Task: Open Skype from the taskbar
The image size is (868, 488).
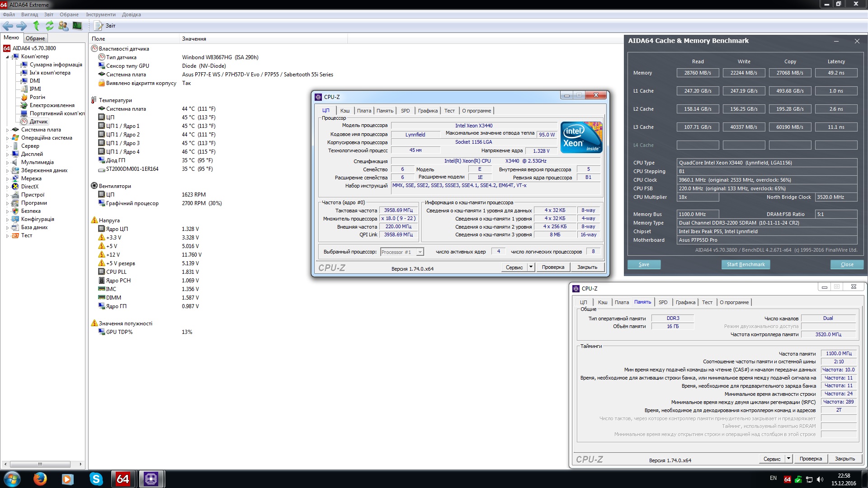Action: pyautogui.click(x=96, y=479)
